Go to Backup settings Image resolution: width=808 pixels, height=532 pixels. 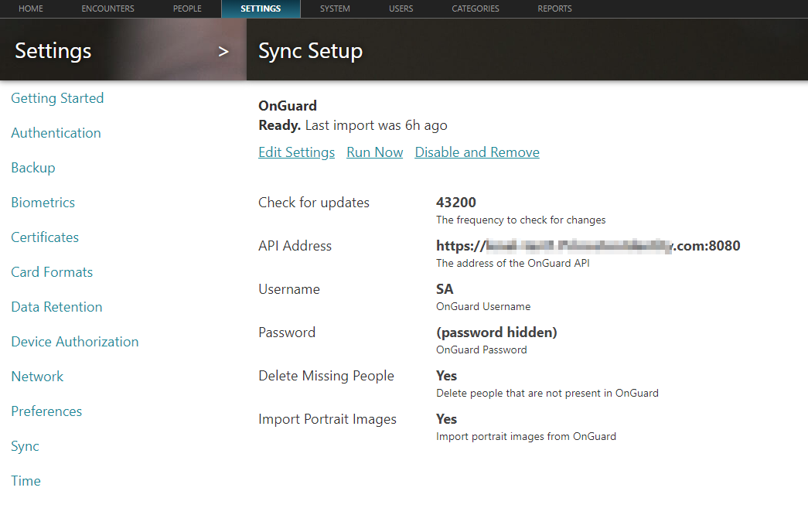[x=33, y=168]
